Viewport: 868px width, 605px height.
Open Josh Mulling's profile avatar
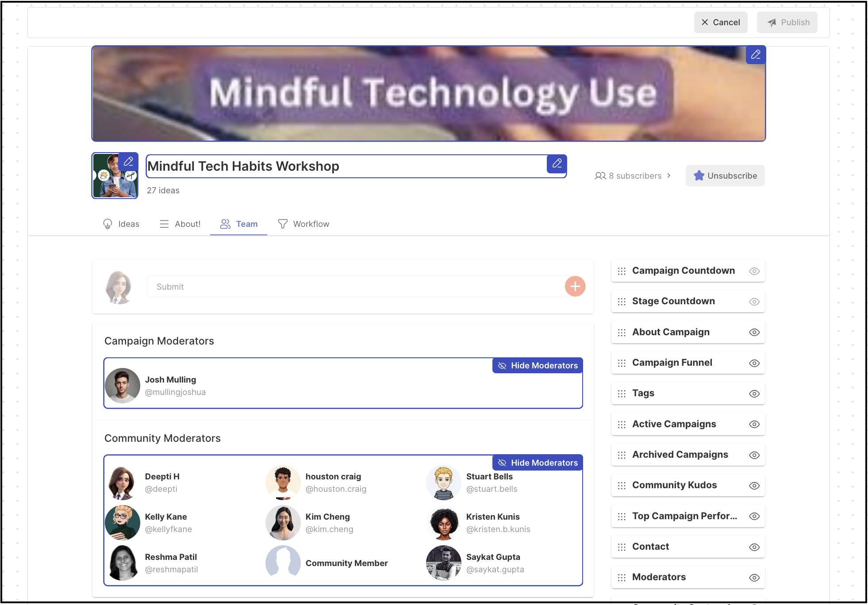[x=123, y=386]
